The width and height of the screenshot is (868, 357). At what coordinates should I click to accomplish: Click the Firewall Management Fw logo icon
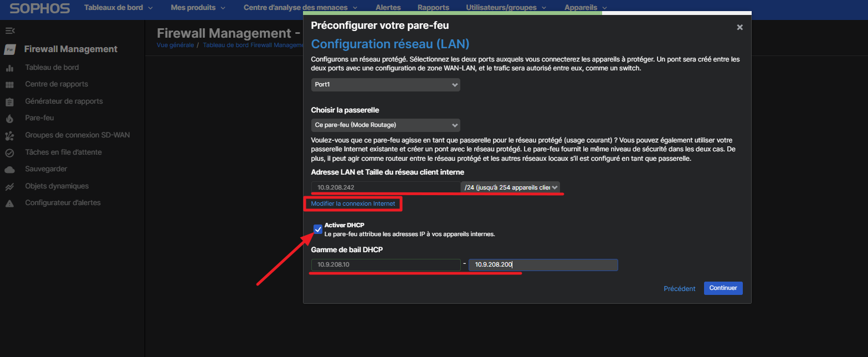pyautogui.click(x=9, y=49)
